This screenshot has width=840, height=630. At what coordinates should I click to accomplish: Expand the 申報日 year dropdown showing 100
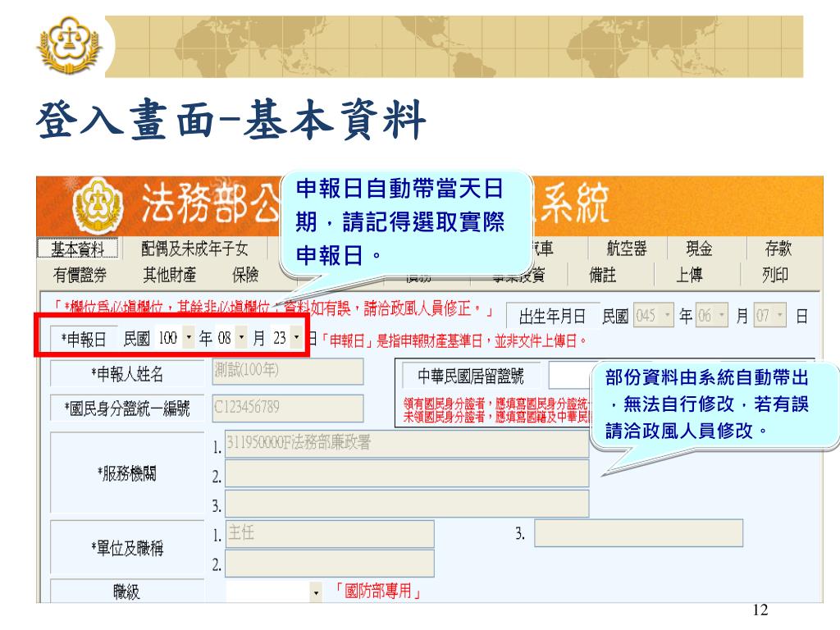click(189, 338)
